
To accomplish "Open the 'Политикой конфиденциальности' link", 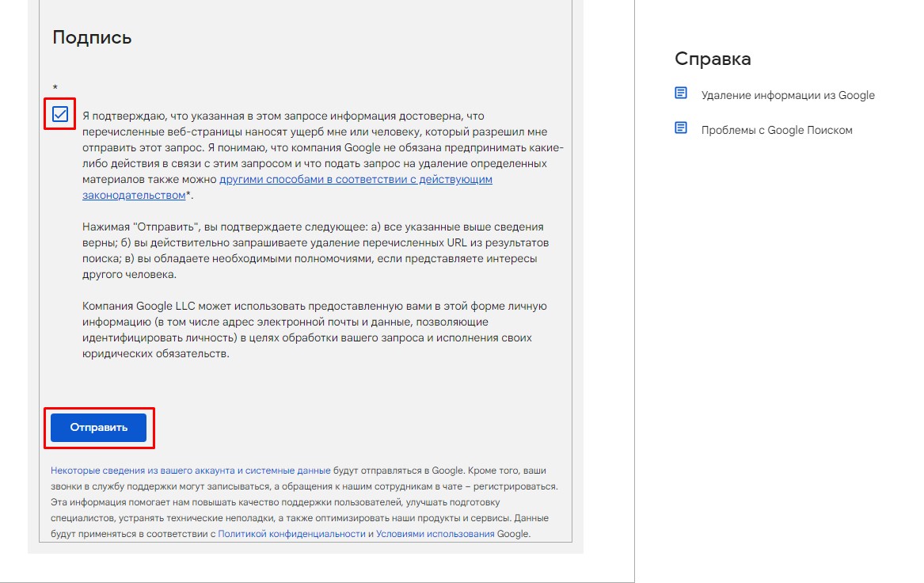I will (x=291, y=534).
